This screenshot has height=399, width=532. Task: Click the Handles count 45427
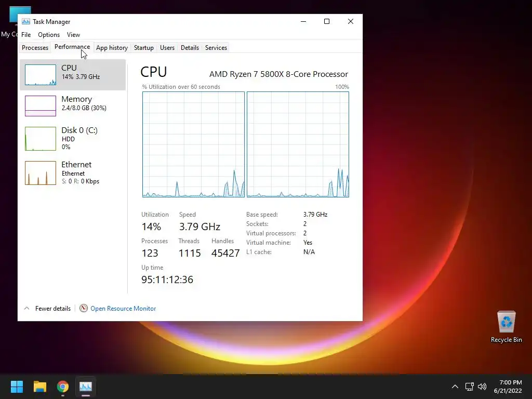225,253
